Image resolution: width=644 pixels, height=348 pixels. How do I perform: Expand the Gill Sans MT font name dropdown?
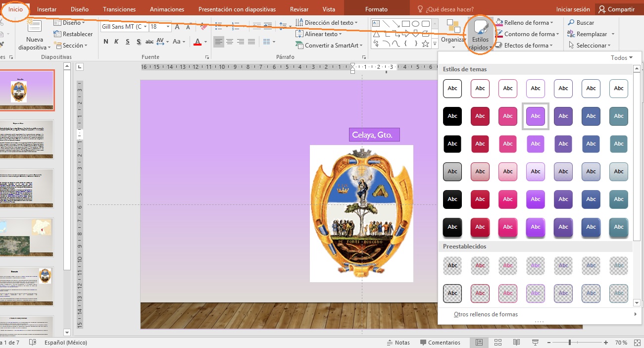[x=145, y=27]
